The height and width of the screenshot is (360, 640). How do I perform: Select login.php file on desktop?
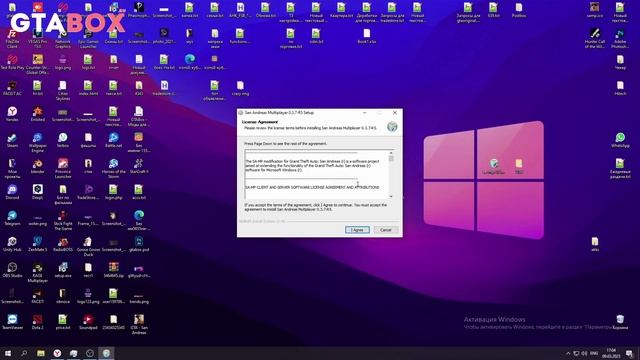click(113, 192)
